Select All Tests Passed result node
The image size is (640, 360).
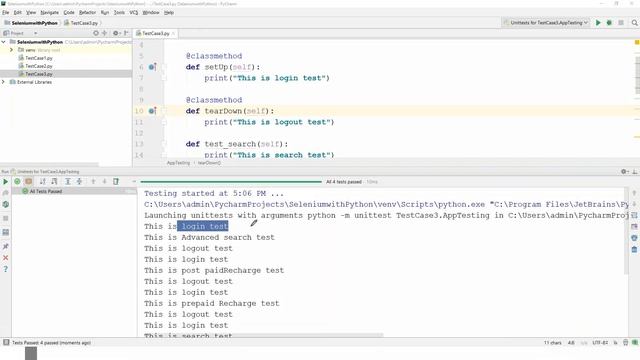pos(46,191)
